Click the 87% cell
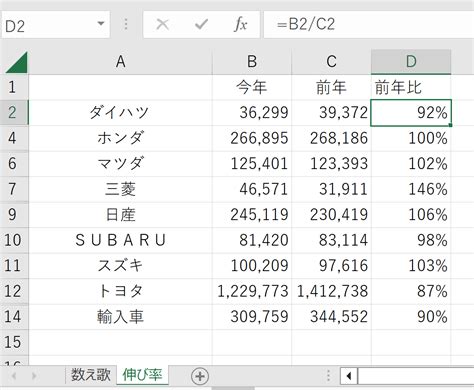 coord(411,291)
